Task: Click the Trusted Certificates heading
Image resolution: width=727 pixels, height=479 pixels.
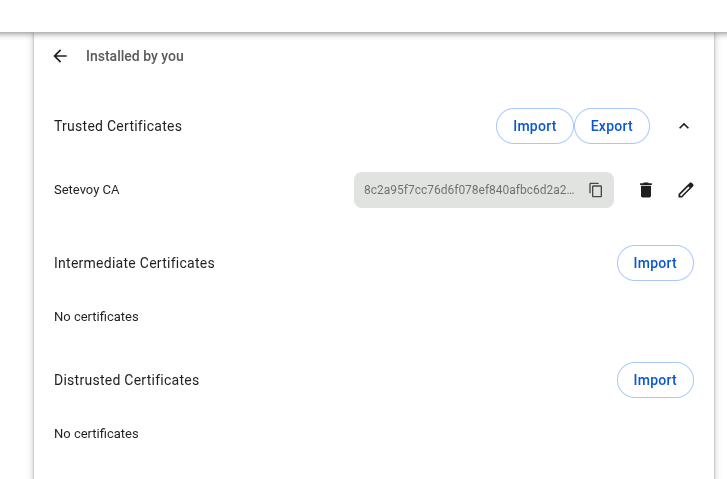Action: [x=118, y=126]
